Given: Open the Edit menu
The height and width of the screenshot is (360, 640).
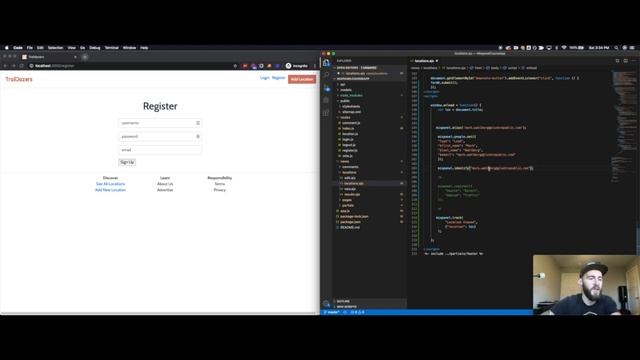Looking at the screenshot, I should click(x=40, y=48).
